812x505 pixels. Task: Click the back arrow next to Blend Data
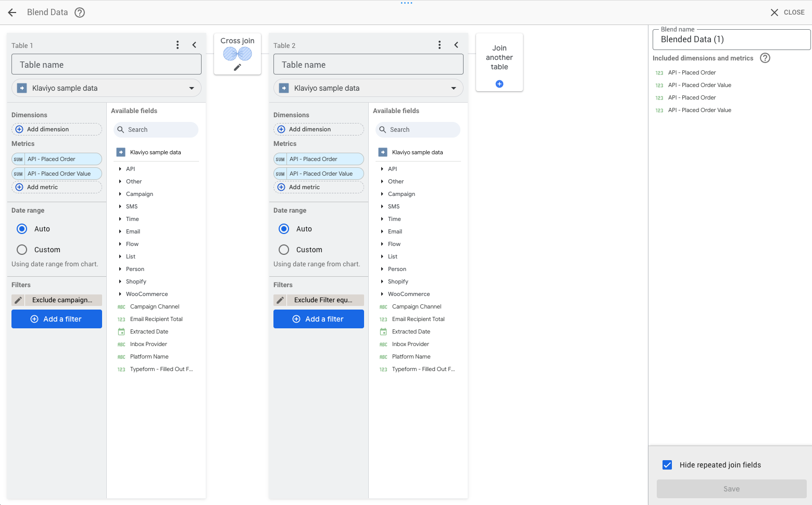pos(13,13)
